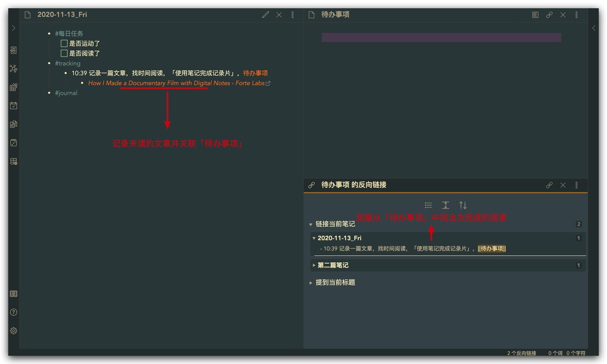Open the How I Made a Documentary Film link

pos(177,83)
